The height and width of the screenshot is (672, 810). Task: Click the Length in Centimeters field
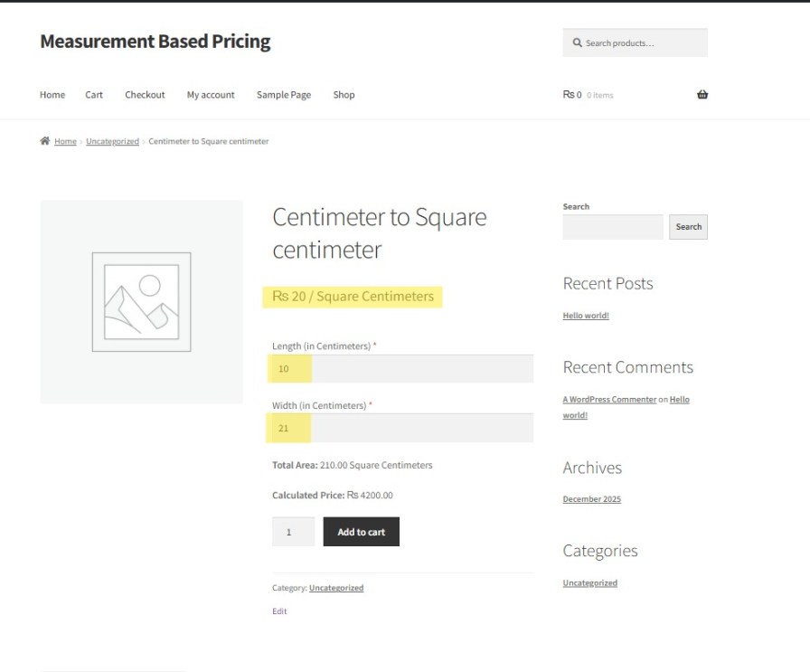coord(402,369)
